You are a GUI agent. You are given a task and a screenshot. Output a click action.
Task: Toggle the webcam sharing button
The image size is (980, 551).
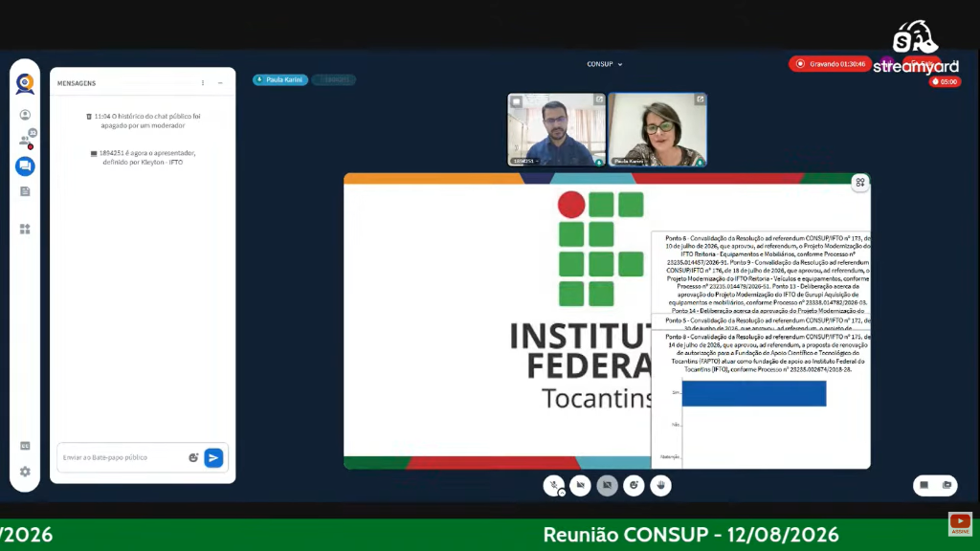point(581,485)
